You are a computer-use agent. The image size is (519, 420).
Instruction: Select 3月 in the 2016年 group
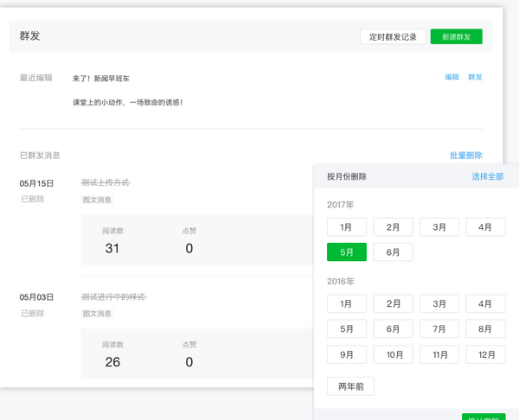pyautogui.click(x=439, y=304)
